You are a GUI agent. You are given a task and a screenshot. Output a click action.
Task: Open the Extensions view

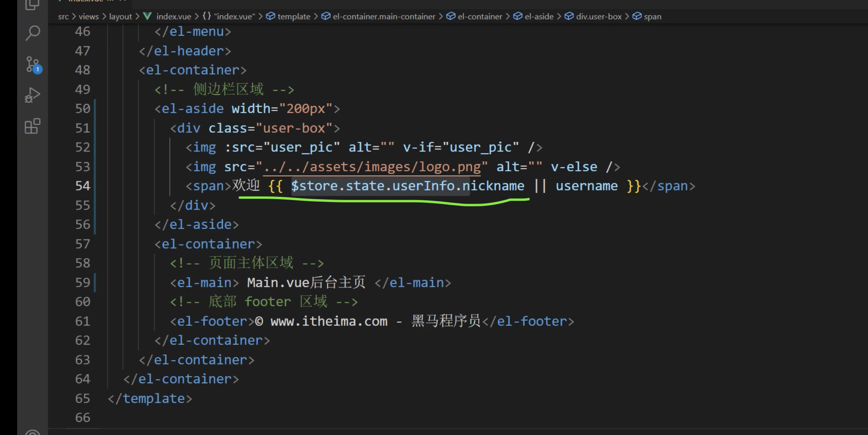pos(33,126)
